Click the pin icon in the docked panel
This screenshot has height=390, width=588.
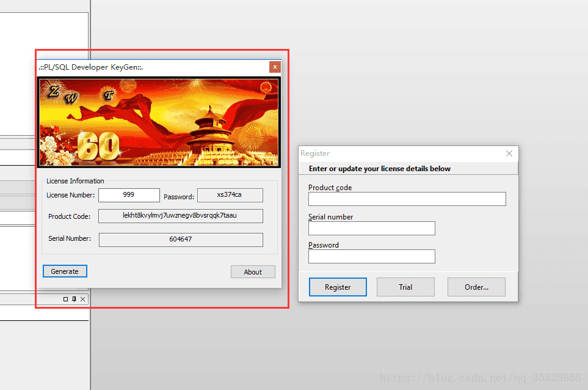tap(74, 299)
